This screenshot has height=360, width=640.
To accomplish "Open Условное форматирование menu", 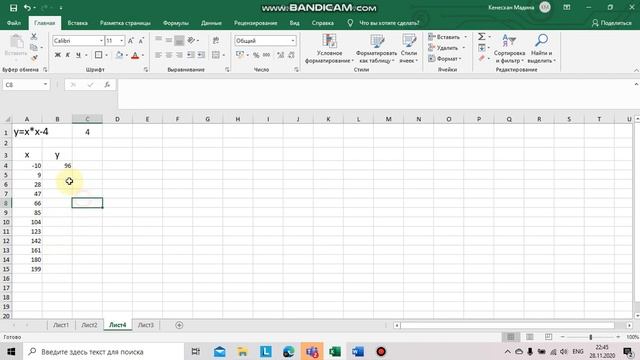I will pyautogui.click(x=329, y=48).
